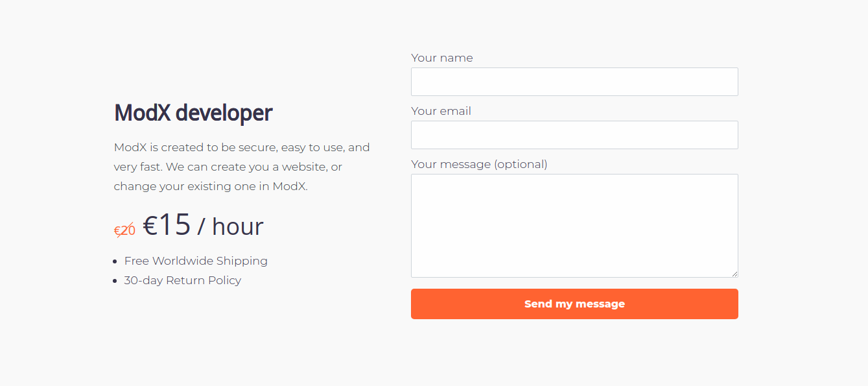Click the bullet before Free Worldwide Shipping
The height and width of the screenshot is (386, 868).
tap(115, 261)
